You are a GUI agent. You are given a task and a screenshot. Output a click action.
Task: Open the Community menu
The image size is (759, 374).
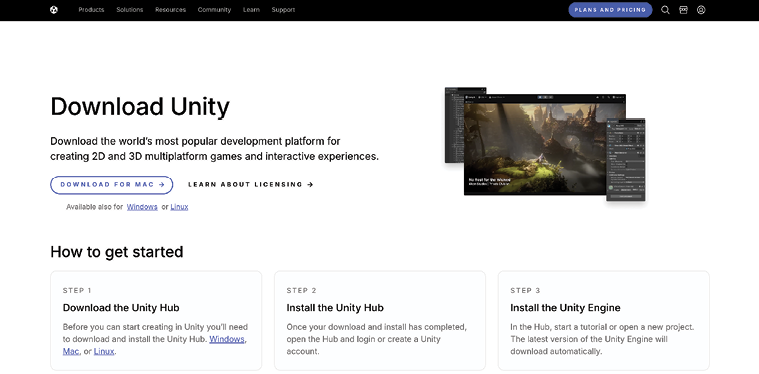[x=214, y=10]
